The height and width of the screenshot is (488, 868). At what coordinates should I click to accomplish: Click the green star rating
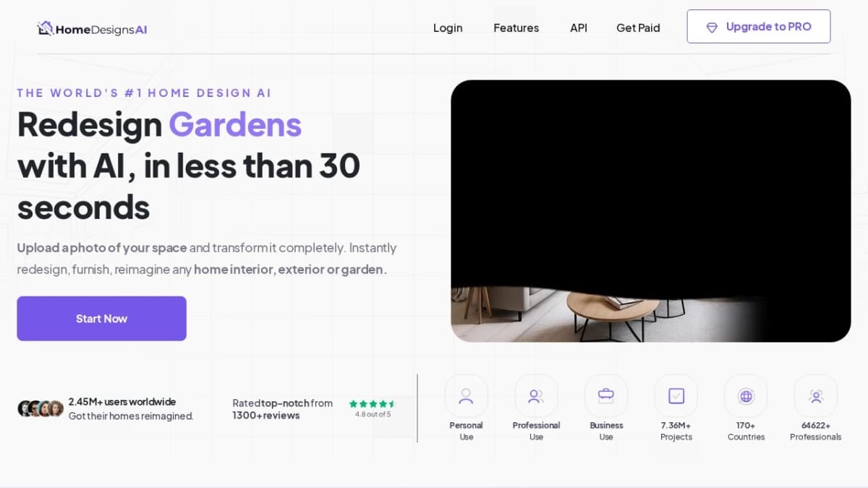tap(372, 404)
